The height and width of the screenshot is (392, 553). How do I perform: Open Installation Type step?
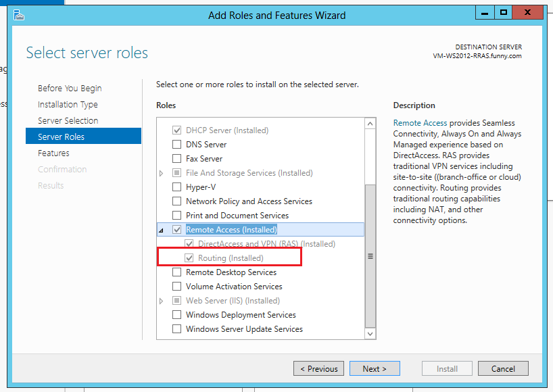pyautogui.click(x=68, y=104)
